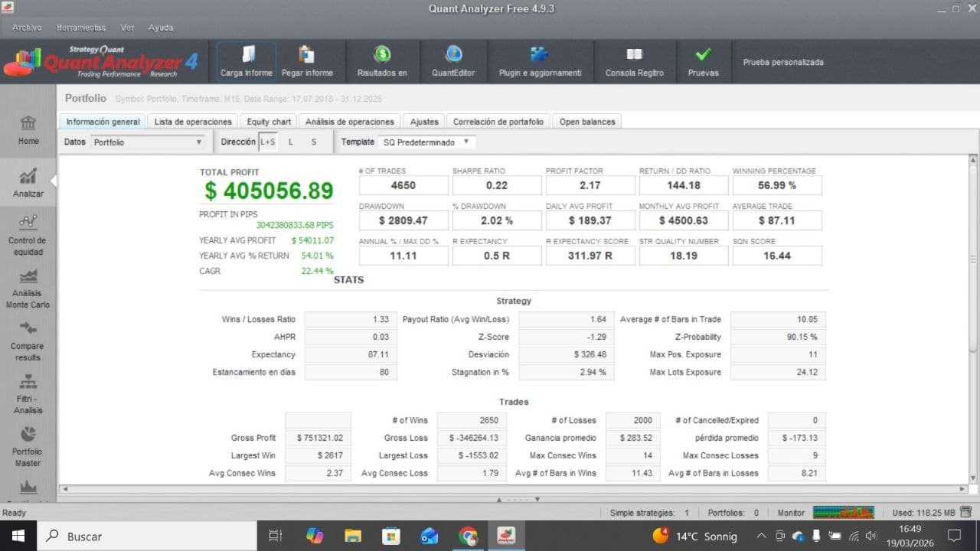The width and height of the screenshot is (980, 551).
Task: Open Task View in the taskbar
Action: pyautogui.click(x=276, y=536)
